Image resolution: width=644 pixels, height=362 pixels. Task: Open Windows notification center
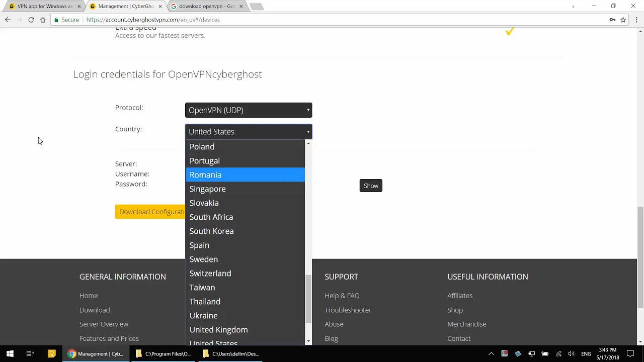click(630, 353)
